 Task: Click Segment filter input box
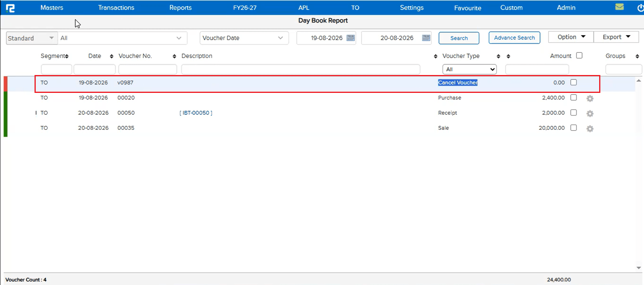pos(56,69)
